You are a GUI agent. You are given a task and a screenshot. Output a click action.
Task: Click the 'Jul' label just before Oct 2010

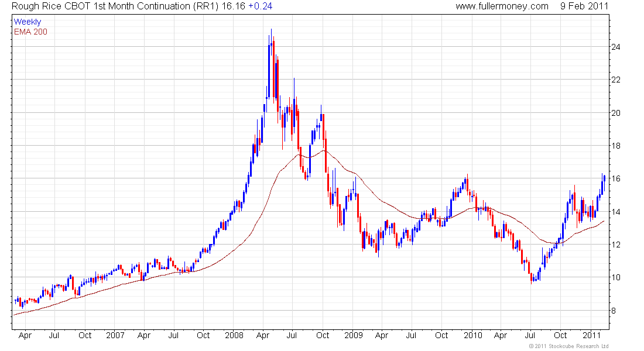coord(530,335)
